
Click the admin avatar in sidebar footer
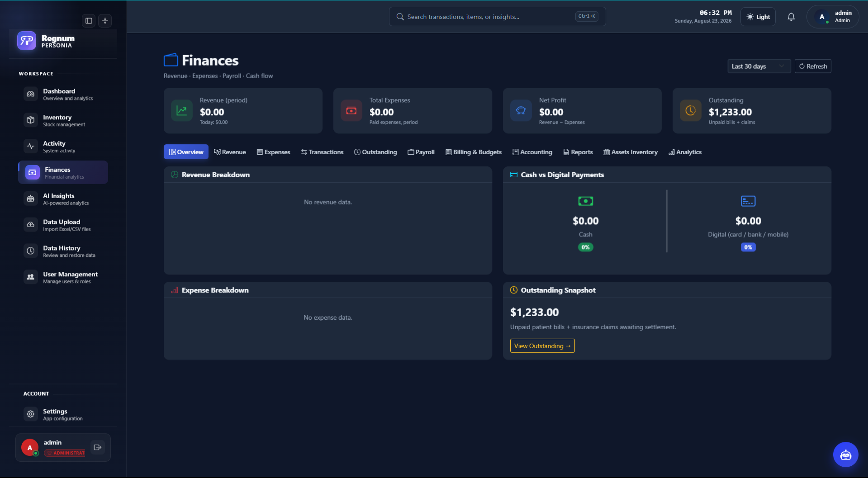coord(30,448)
